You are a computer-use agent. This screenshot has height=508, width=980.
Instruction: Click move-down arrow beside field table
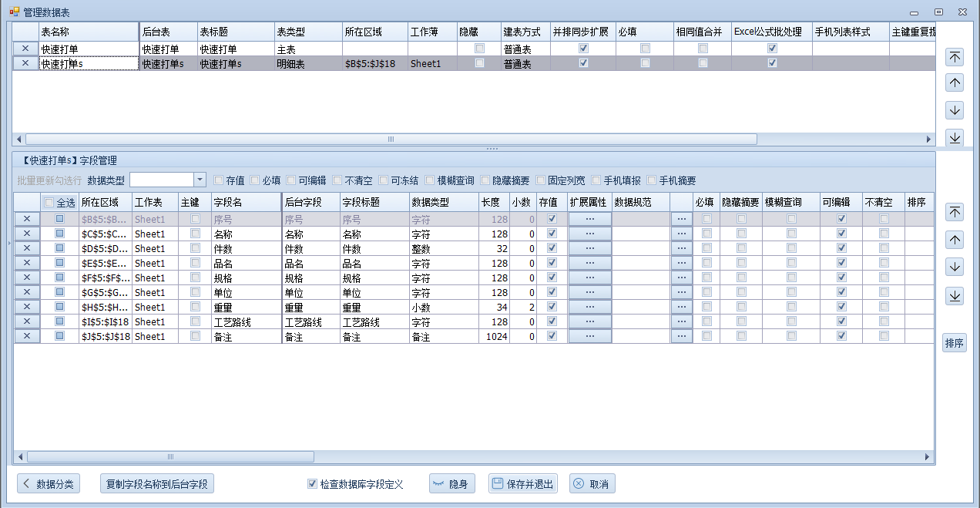click(955, 267)
